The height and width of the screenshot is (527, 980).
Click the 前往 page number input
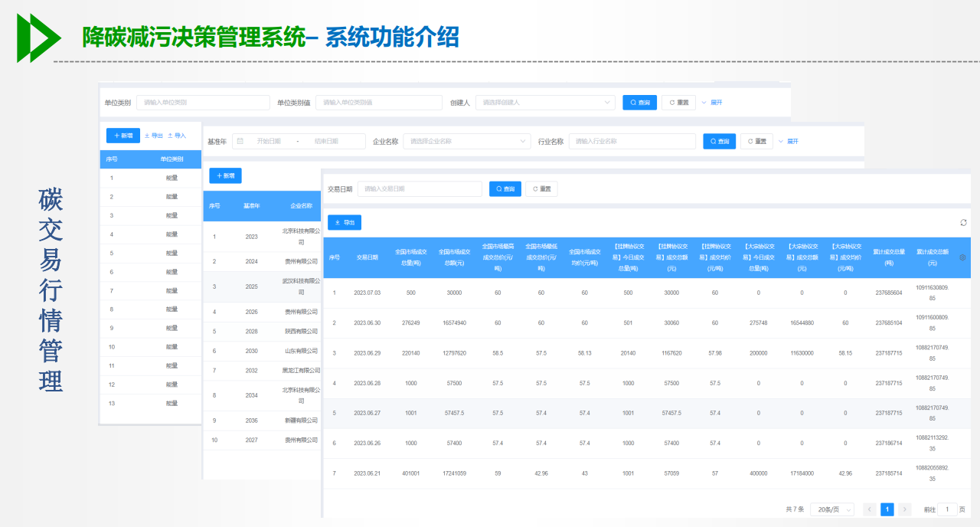(x=948, y=509)
